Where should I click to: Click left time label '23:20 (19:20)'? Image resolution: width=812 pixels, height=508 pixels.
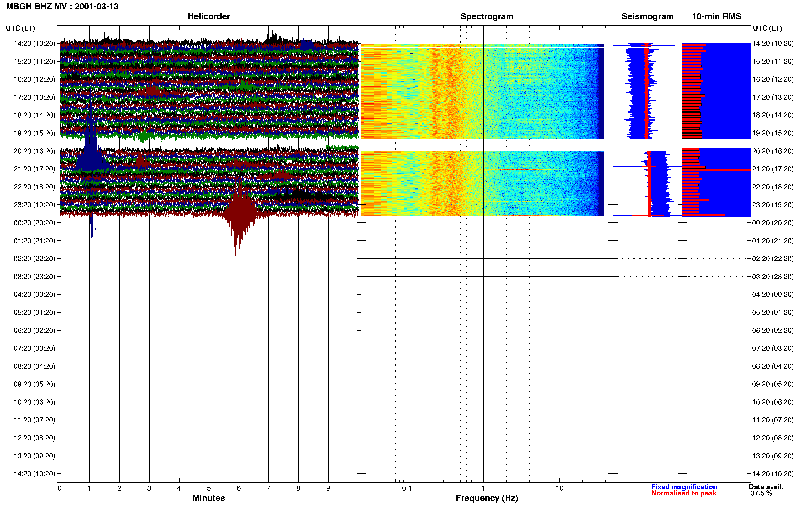point(34,205)
